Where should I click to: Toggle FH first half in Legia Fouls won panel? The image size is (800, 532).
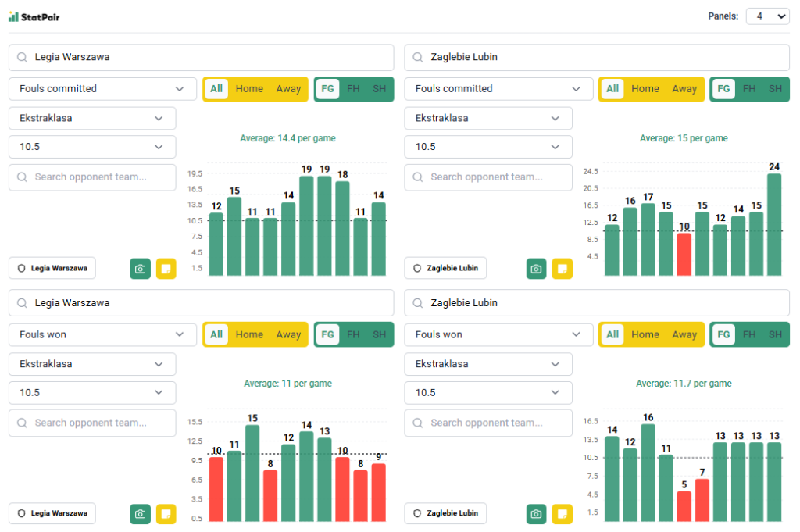tap(353, 334)
